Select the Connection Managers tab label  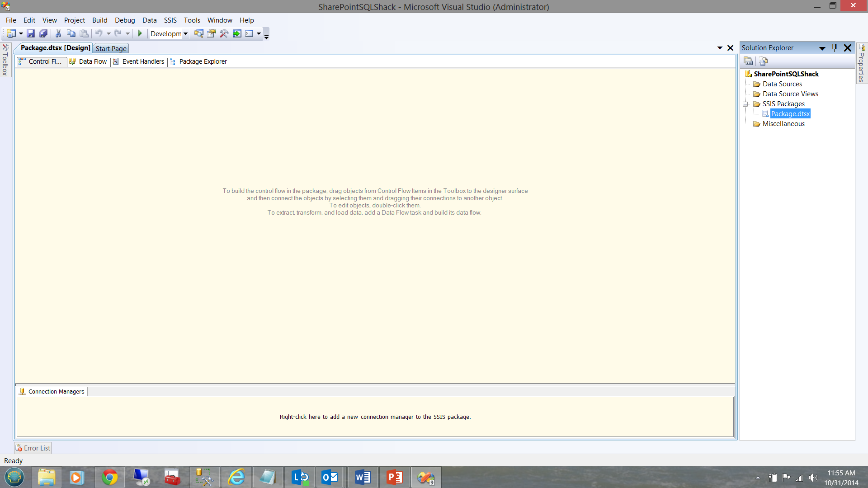[x=56, y=391]
